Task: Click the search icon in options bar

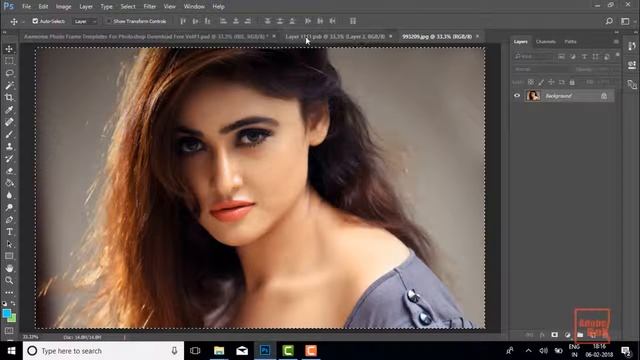Action: (609, 21)
